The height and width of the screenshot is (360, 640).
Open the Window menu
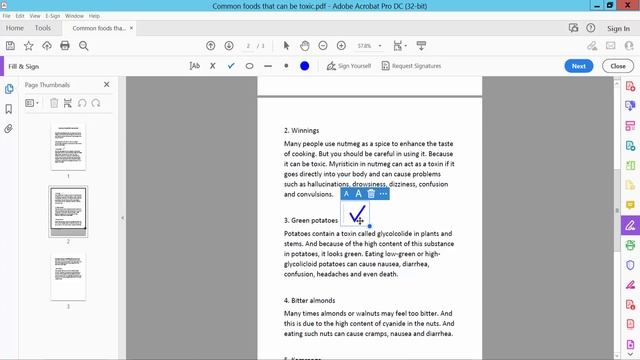(x=74, y=16)
